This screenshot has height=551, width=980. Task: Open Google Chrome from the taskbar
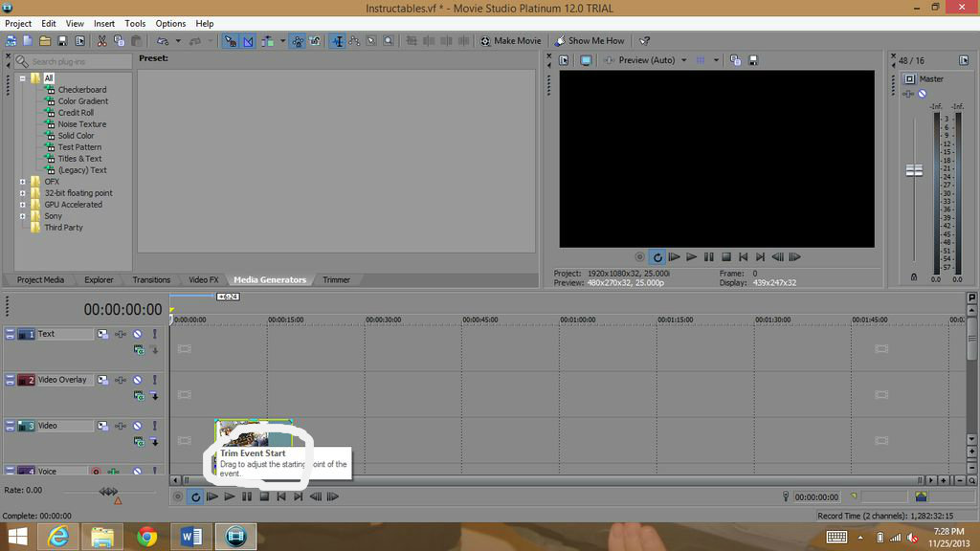click(146, 537)
